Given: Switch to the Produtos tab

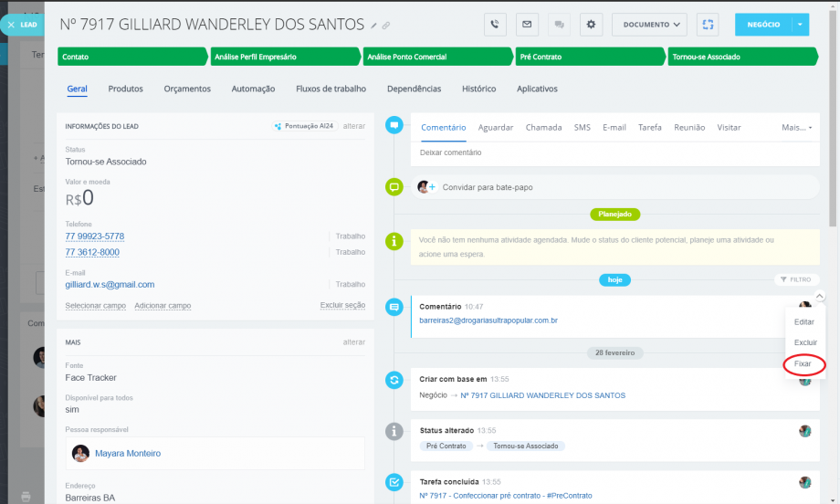Looking at the screenshot, I should 125,89.
